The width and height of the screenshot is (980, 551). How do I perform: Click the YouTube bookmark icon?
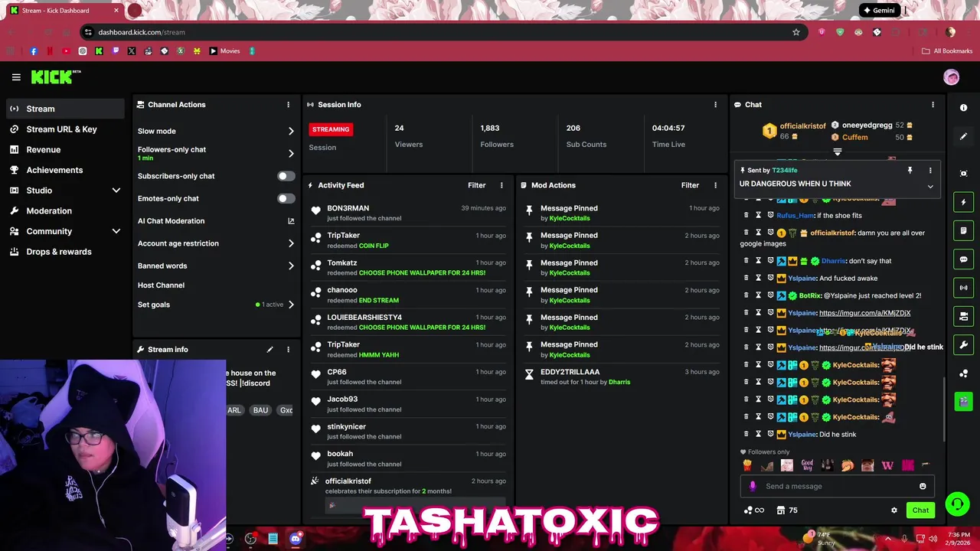(x=66, y=51)
